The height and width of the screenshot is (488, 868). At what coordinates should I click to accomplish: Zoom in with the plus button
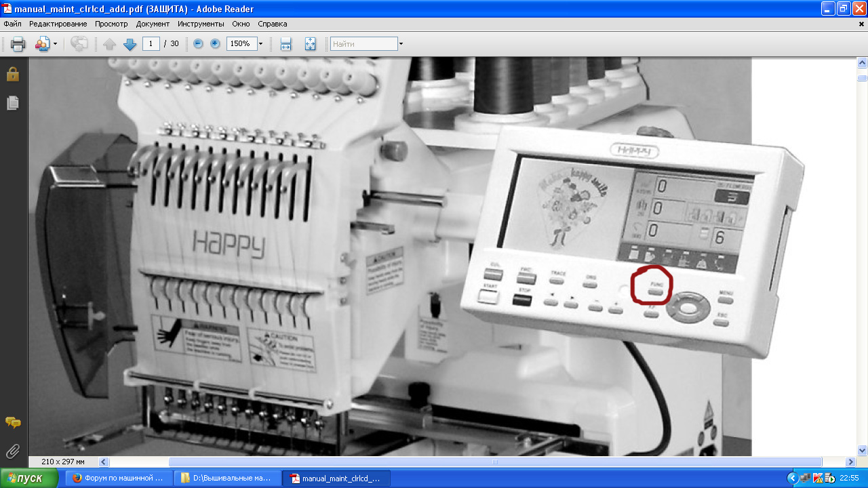(x=215, y=43)
